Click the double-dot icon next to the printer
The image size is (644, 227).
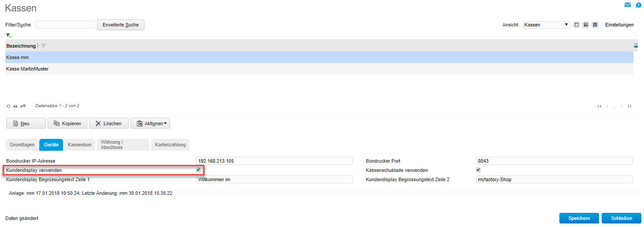pyautogui.click(x=23, y=106)
